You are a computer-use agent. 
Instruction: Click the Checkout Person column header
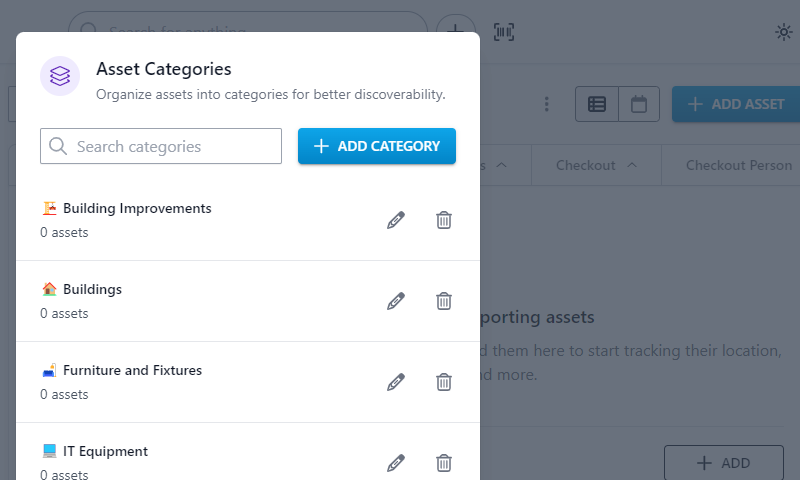(739, 165)
